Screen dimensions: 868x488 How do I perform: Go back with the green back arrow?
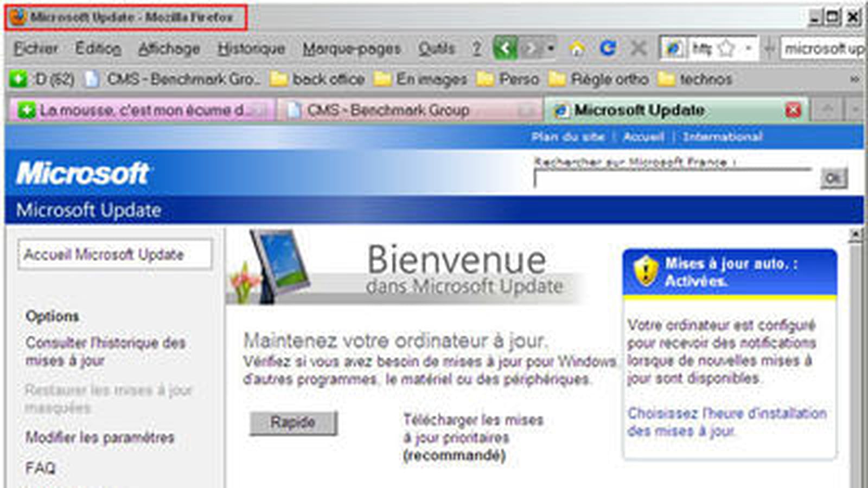point(505,49)
